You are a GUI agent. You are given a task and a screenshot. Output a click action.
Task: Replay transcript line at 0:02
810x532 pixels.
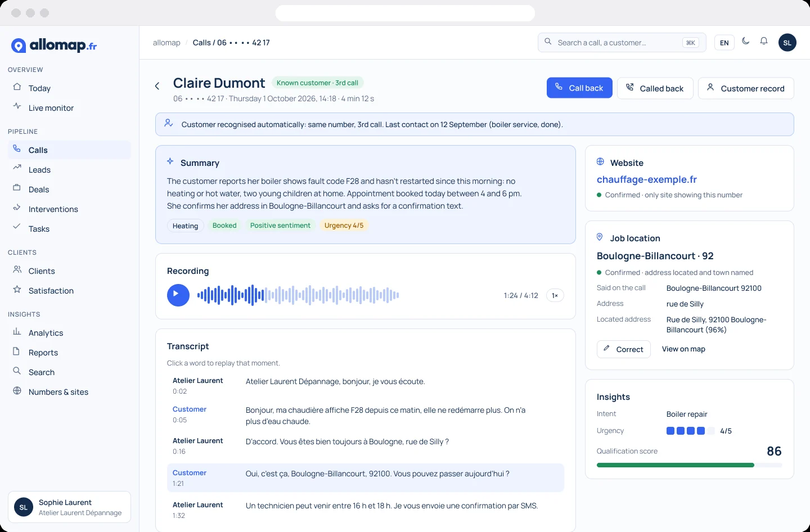click(x=366, y=386)
